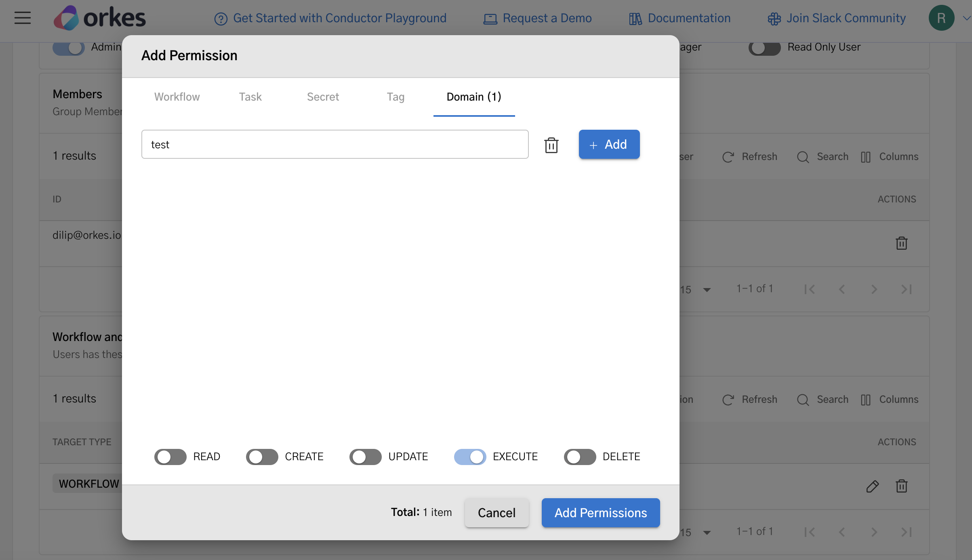Enable the READ permission toggle

pos(170,457)
